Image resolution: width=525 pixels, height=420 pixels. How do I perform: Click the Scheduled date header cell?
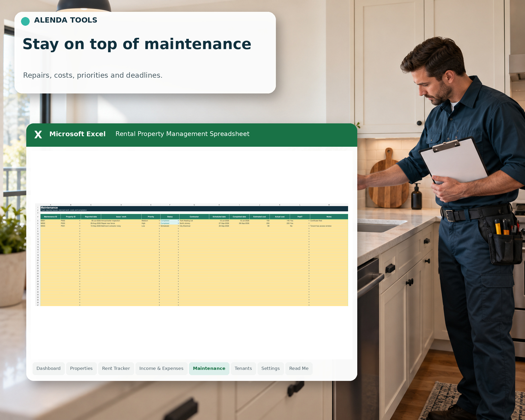pyautogui.click(x=219, y=217)
